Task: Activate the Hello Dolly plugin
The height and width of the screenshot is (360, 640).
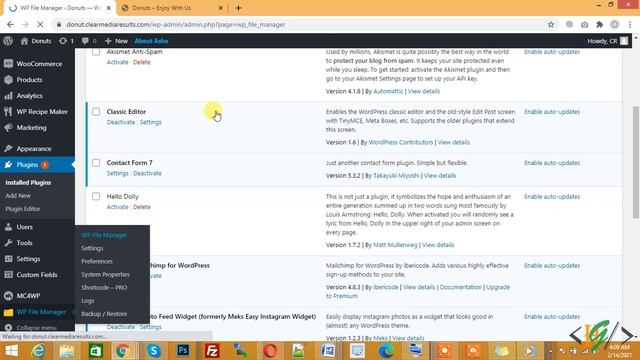Action: (118, 207)
